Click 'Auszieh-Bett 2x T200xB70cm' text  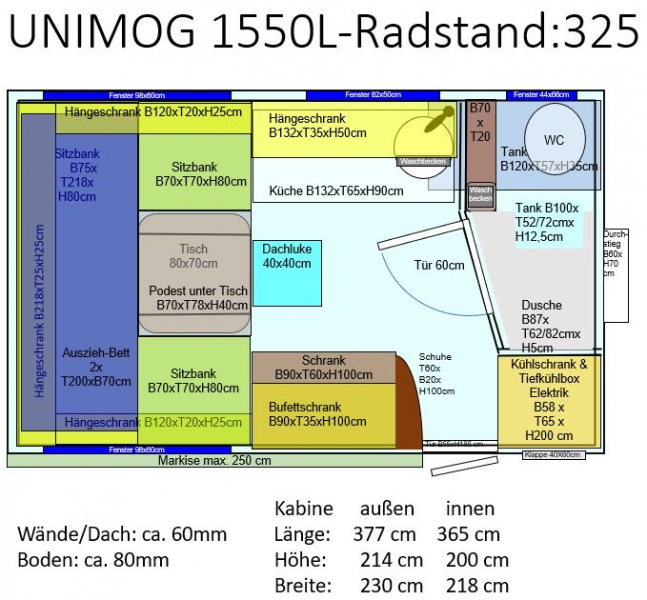pos(96,367)
